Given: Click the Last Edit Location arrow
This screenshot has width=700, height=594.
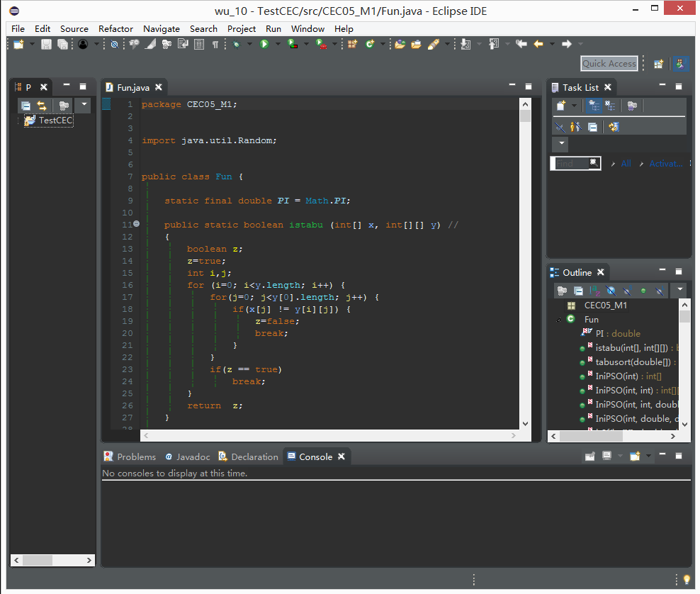Looking at the screenshot, I should (521, 44).
